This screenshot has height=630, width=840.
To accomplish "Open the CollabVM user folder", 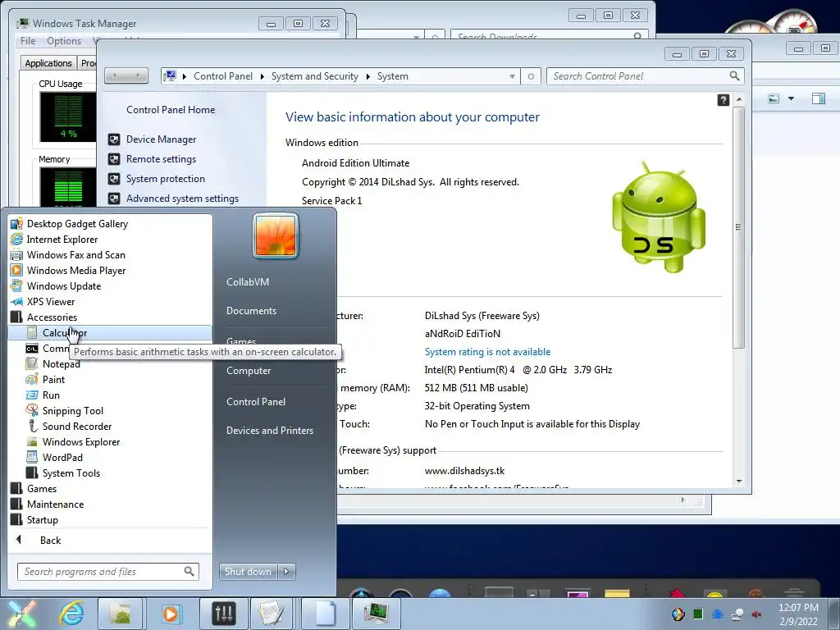I will coord(248,282).
